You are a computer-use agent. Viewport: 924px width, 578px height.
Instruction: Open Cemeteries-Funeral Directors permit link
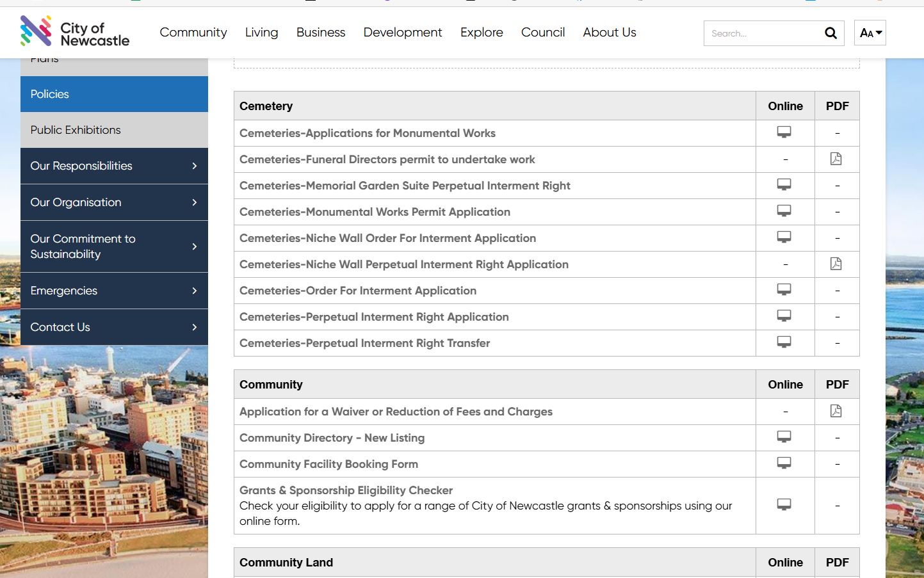pos(387,159)
